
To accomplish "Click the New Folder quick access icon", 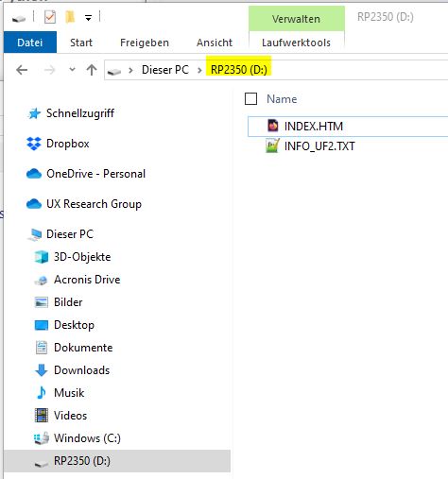I will click(x=70, y=17).
